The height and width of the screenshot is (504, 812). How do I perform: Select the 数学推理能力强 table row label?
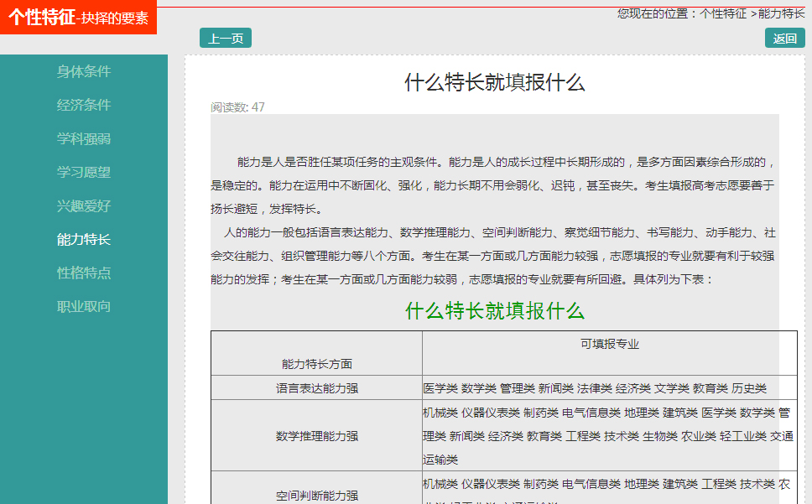(x=316, y=436)
